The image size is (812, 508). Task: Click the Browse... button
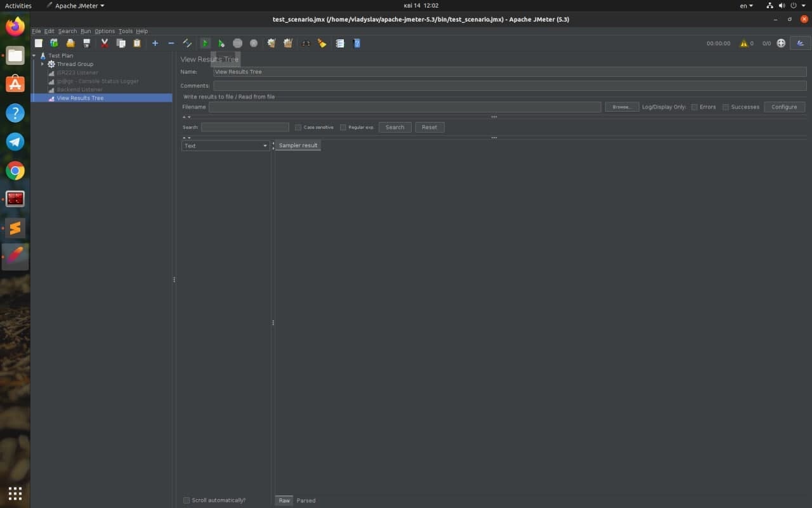(622, 107)
